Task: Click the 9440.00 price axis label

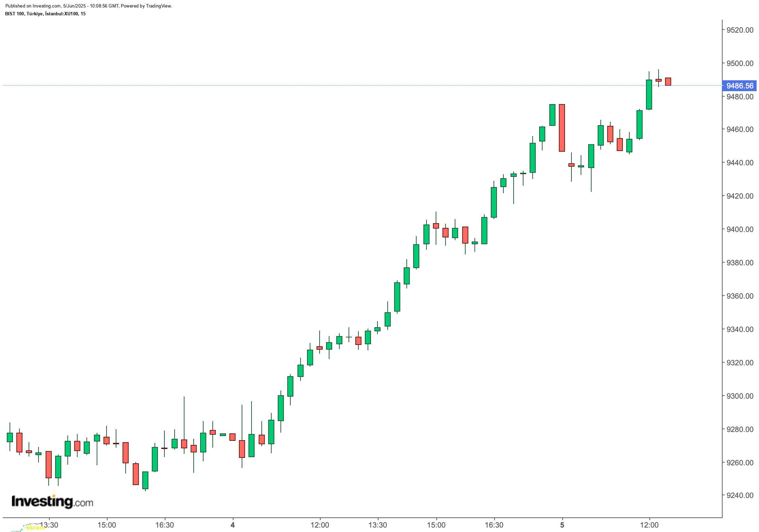Action: pyautogui.click(x=740, y=163)
